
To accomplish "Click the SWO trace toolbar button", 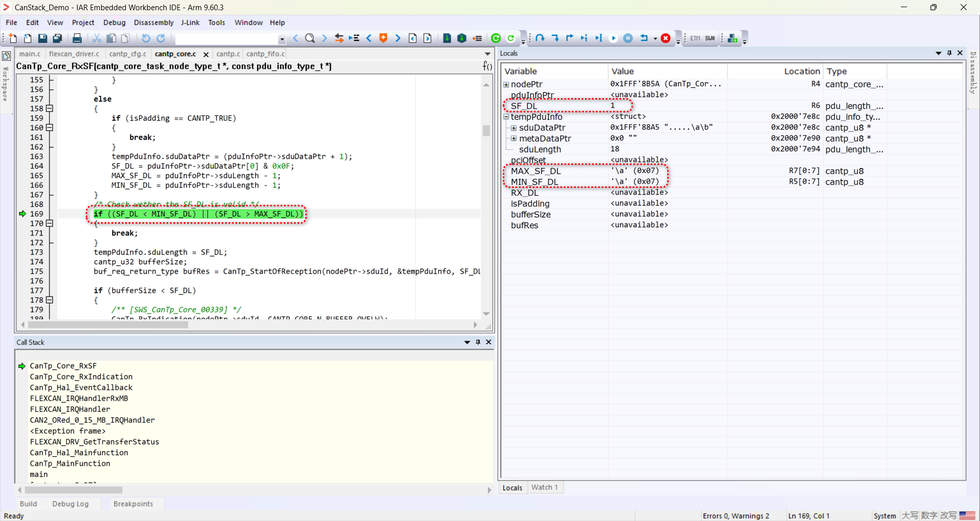I will tap(710, 38).
